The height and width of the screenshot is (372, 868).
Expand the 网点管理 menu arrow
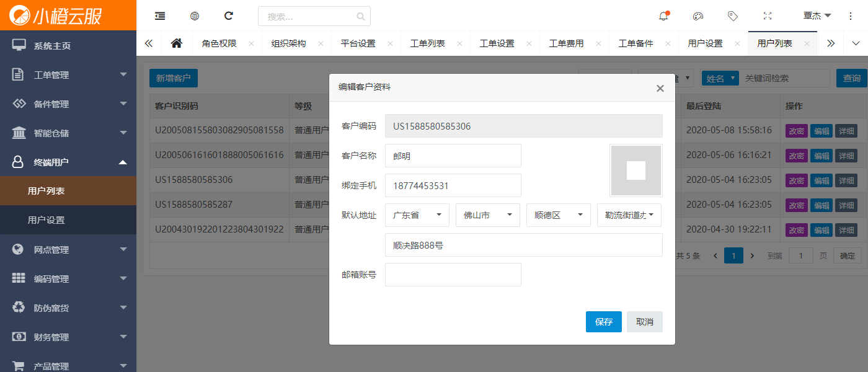click(x=123, y=249)
